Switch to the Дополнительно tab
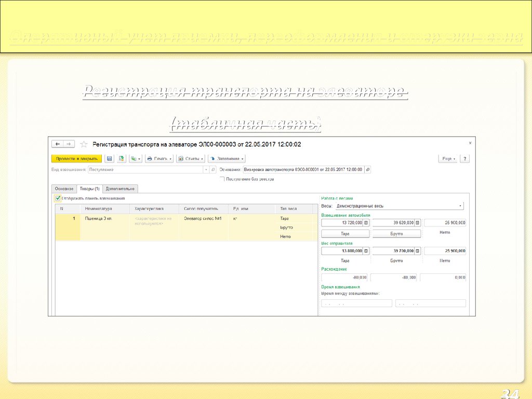Image resolution: width=532 pixels, height=399 pixels. coord(121,189)
